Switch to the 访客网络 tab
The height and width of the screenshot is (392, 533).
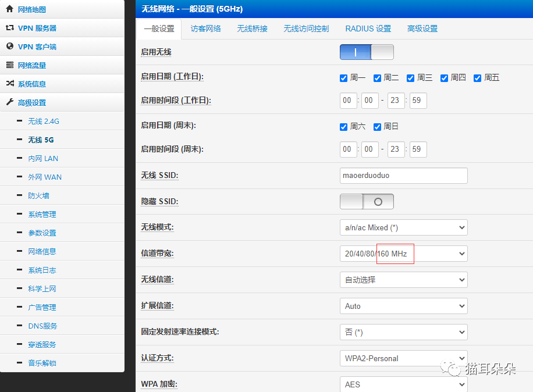[205, 28]
